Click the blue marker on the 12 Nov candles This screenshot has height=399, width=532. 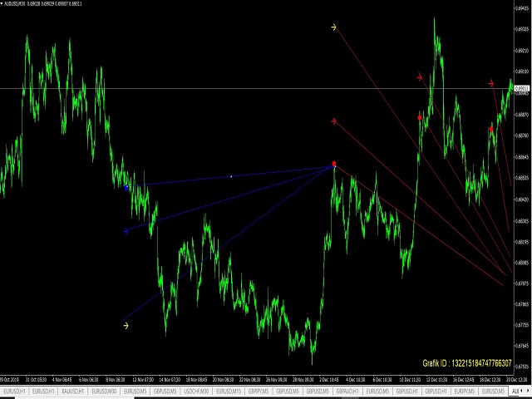pyautogui.click(x=126, y=187)
